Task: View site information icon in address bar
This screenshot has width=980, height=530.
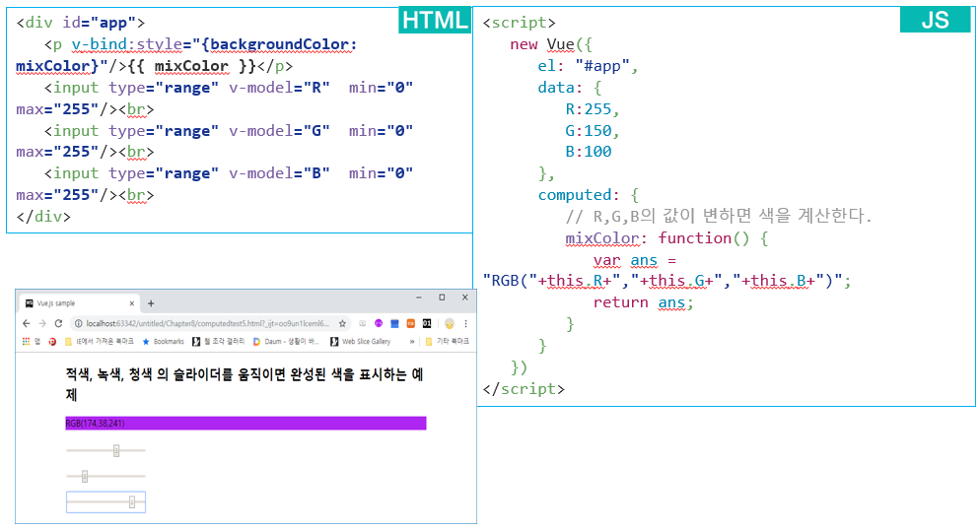Action: click(x=78, y=323)
